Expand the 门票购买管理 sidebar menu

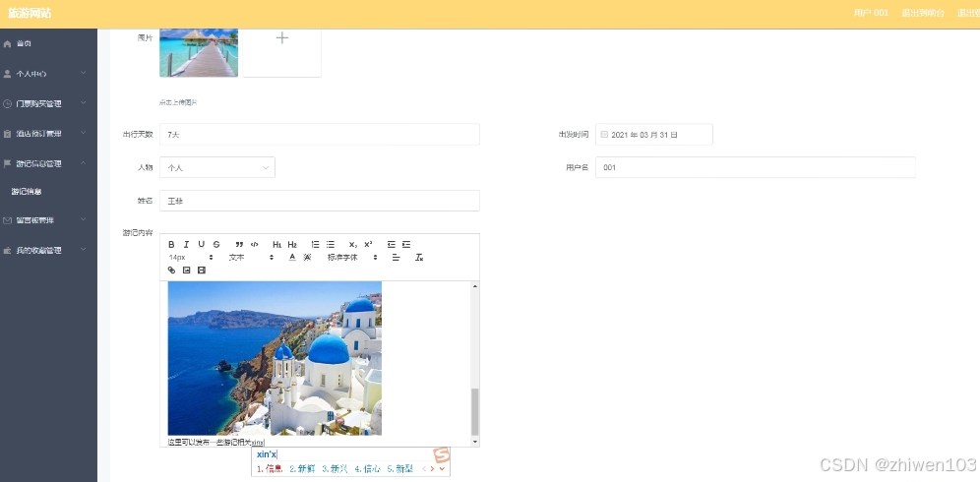click(49, 103)
